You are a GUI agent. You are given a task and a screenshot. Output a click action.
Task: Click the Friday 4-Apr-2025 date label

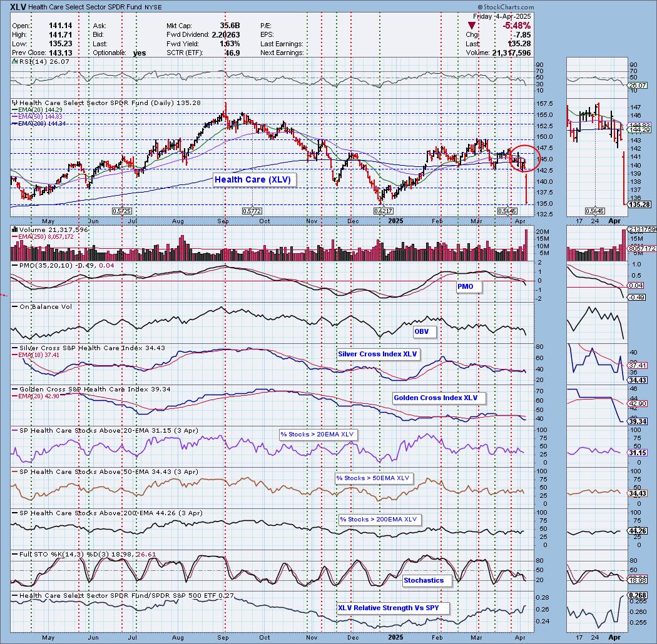pyautogui.click(x=502, y=16)
